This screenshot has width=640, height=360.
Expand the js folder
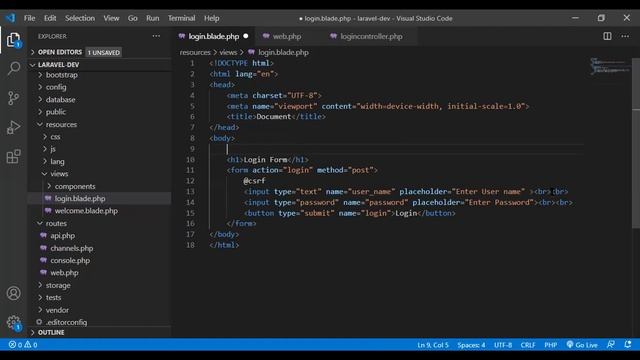(x=53, y=149)
